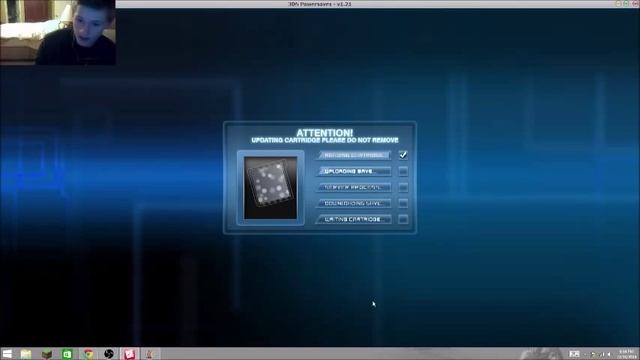Close the 3DS Powersaves window

[x=635, y=4]
